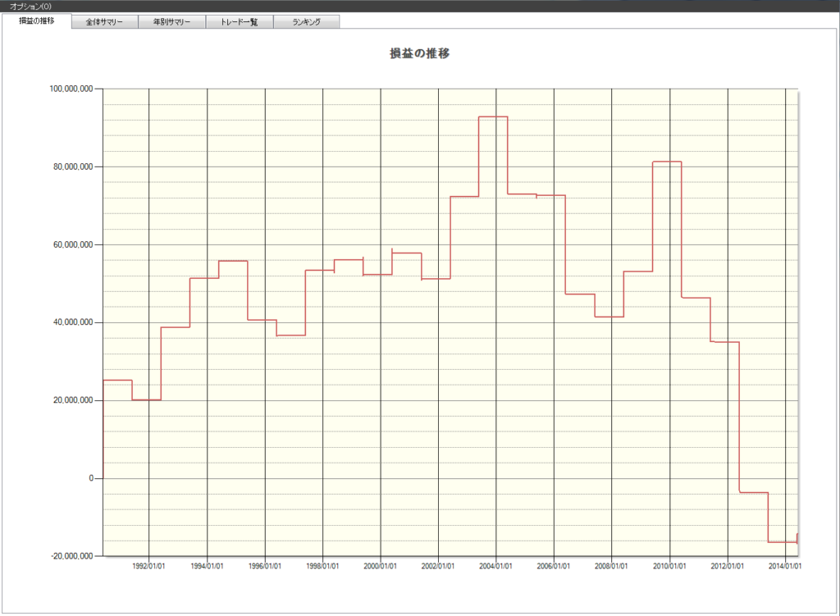Image resolution: width=840 pixels, height=616 pixels.
Task: Click the -20,000,000 y-axis label
Action: (x=72, y=556)
